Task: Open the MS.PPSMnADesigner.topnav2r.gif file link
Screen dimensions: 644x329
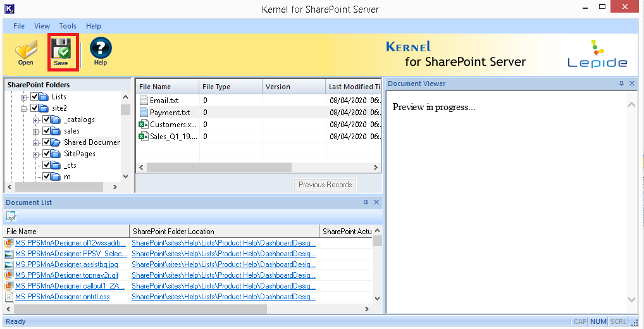Action: point(67,275)
